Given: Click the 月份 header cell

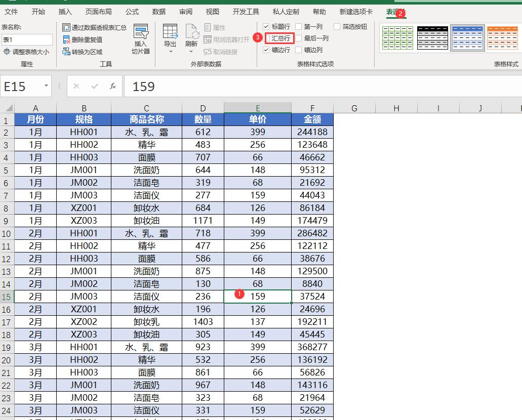Looking at the screenshot, I should (x=35, y=119).
